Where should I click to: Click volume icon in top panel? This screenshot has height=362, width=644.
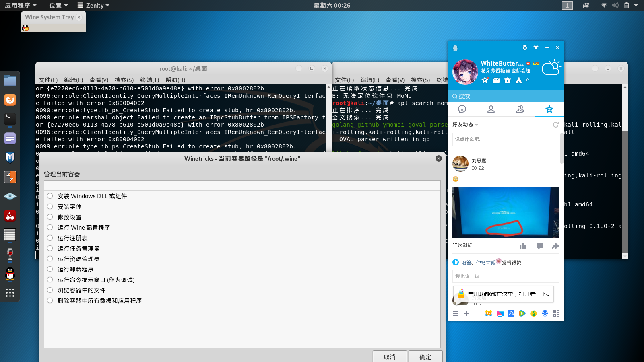(615, 5)
